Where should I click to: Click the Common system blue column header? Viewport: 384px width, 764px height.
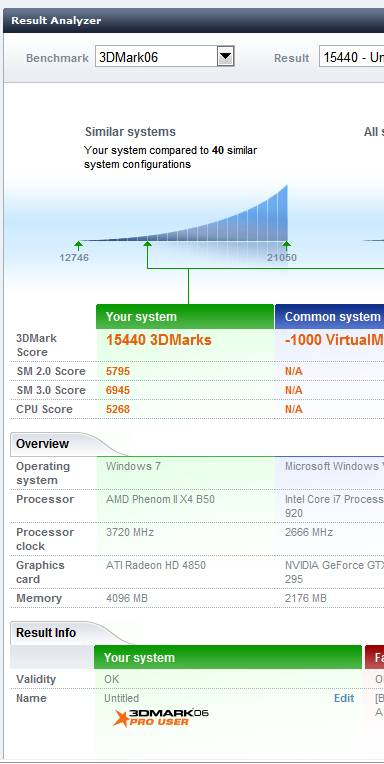coord(329,317)
